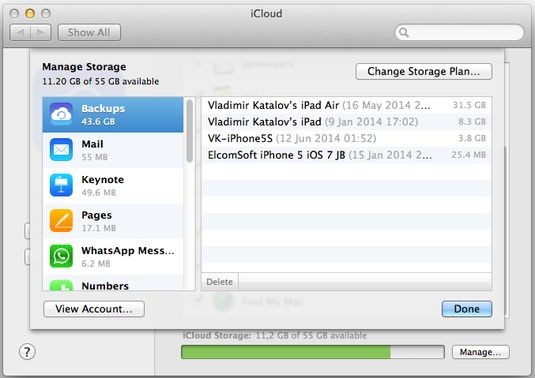Minimize window with the yellow button
535x378 pixels.
[x=30, y=13]
